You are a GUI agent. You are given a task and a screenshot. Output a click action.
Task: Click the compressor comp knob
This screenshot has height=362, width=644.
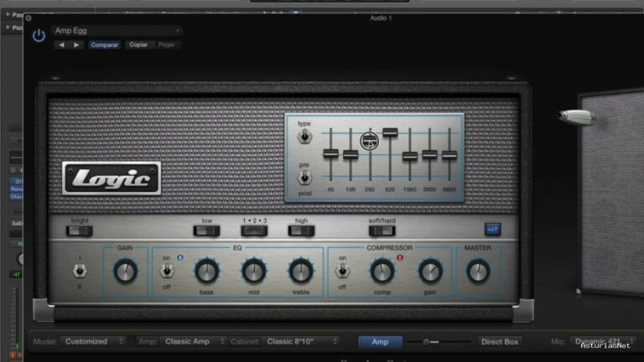382,271
